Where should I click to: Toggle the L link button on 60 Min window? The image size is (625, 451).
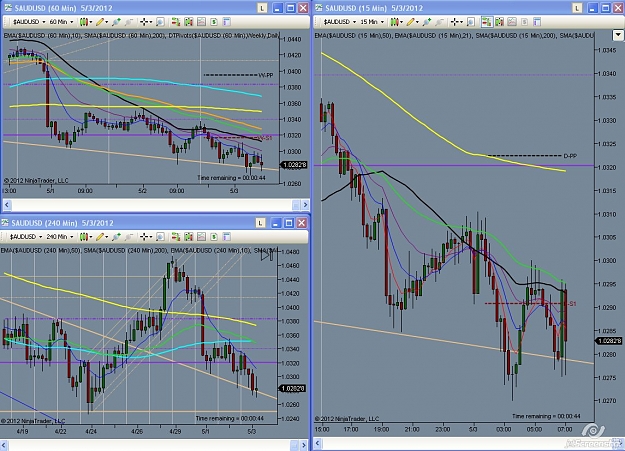coord(262,8)
